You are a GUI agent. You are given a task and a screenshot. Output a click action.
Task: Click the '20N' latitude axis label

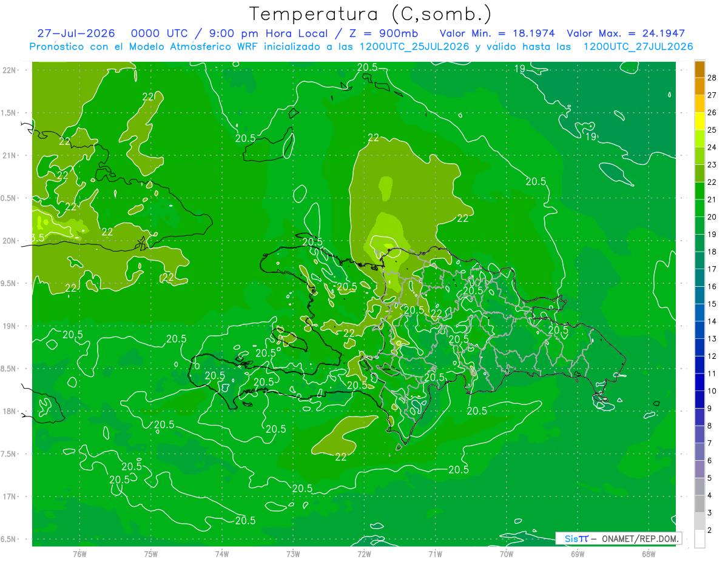click(9, 241)
